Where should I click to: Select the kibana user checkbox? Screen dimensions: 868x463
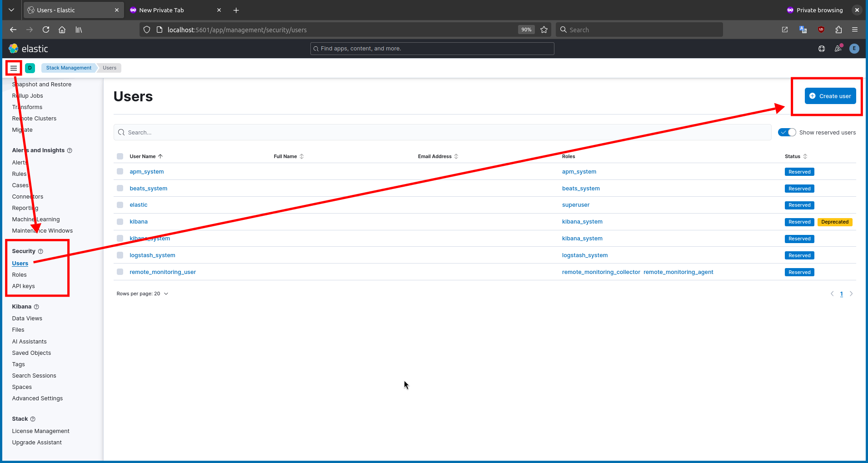click(120, 222)
